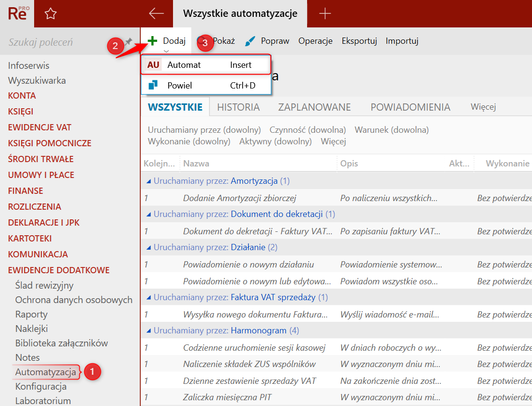Open Automatyzacja in the sidebar

[x=46, y=372]
